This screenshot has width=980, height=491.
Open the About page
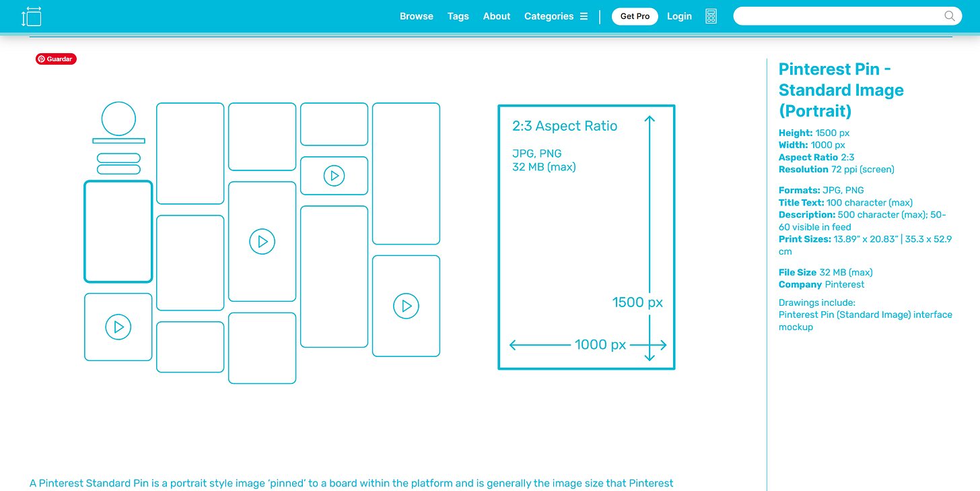pyautogui.click(x=497, y=16)
